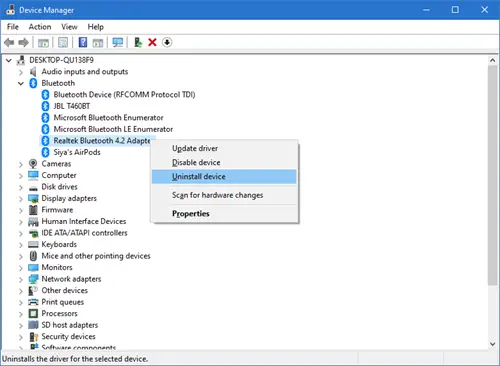Screen dimensions: 500x366
Task: Open the Action menu
Action: [40, 27]
